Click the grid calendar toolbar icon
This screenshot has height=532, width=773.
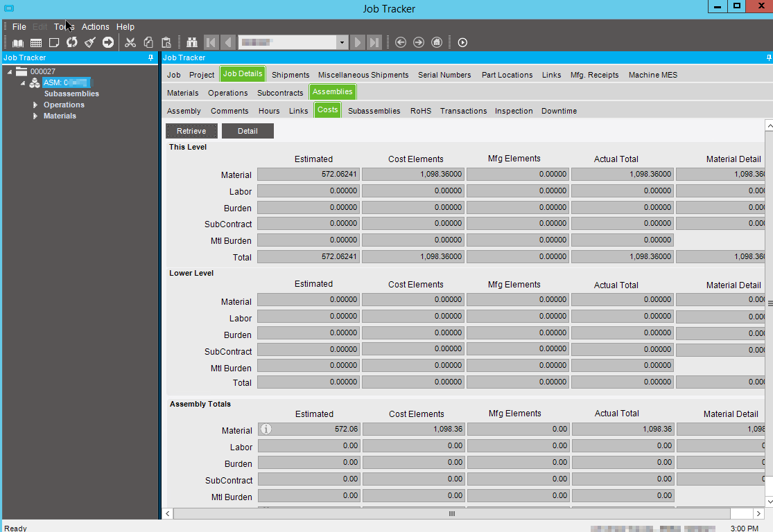[36, 43]
